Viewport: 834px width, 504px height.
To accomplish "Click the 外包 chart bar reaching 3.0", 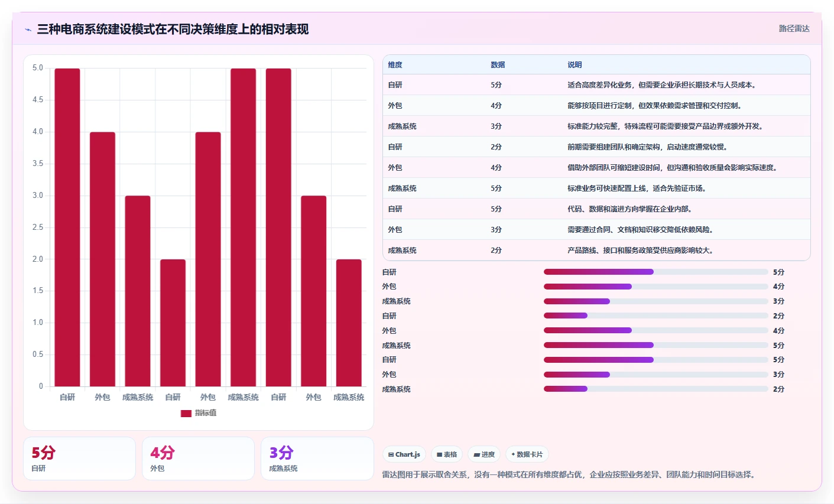I will [313, 291].
